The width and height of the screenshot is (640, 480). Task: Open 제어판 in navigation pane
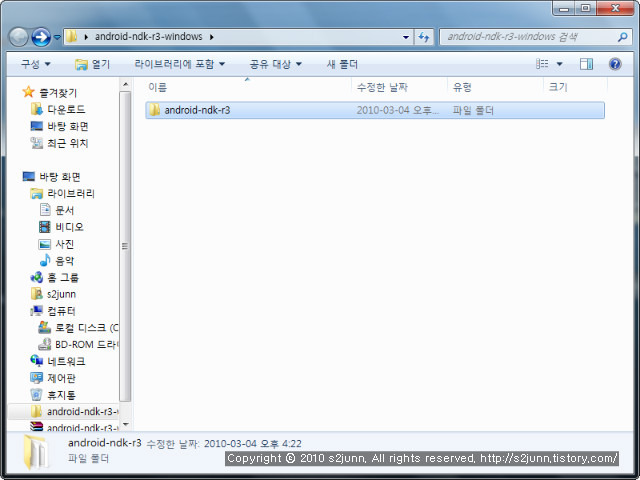click(61, 378)
